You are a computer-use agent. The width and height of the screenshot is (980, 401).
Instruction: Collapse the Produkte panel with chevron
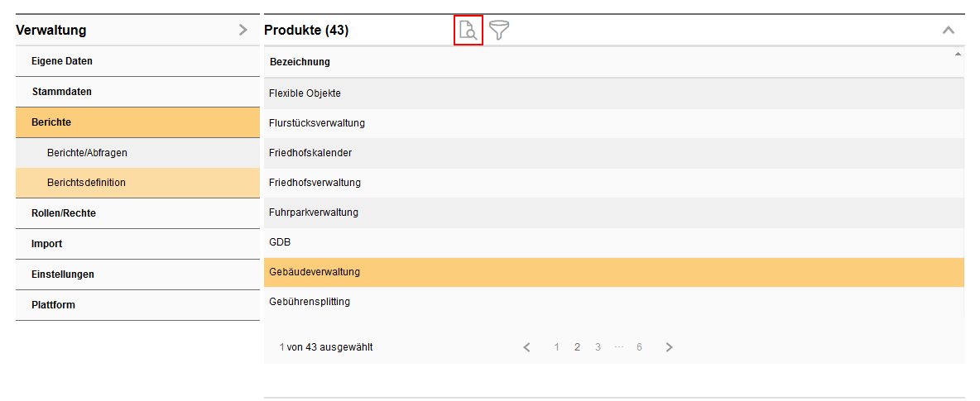pos(949,31)
